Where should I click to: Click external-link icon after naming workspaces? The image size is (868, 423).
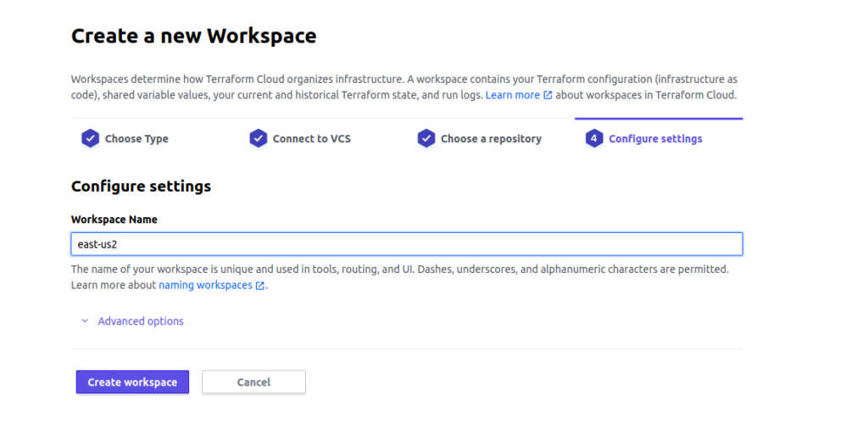pyautogui.click(x=259, y=286)
